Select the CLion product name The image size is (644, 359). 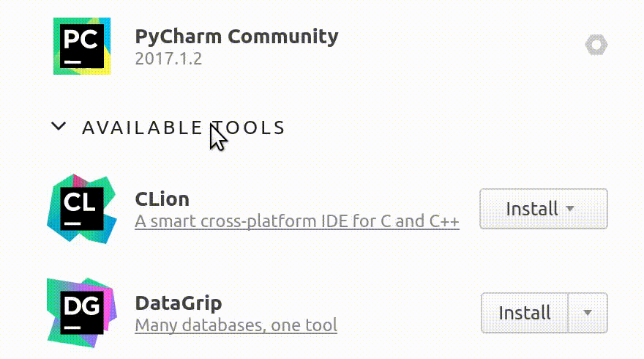162,199
